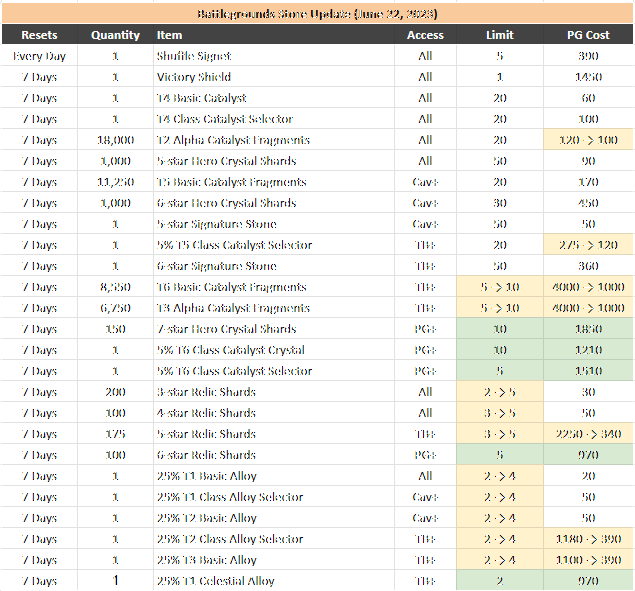Select the 5-star Signature Stone cell

(274, 224)
